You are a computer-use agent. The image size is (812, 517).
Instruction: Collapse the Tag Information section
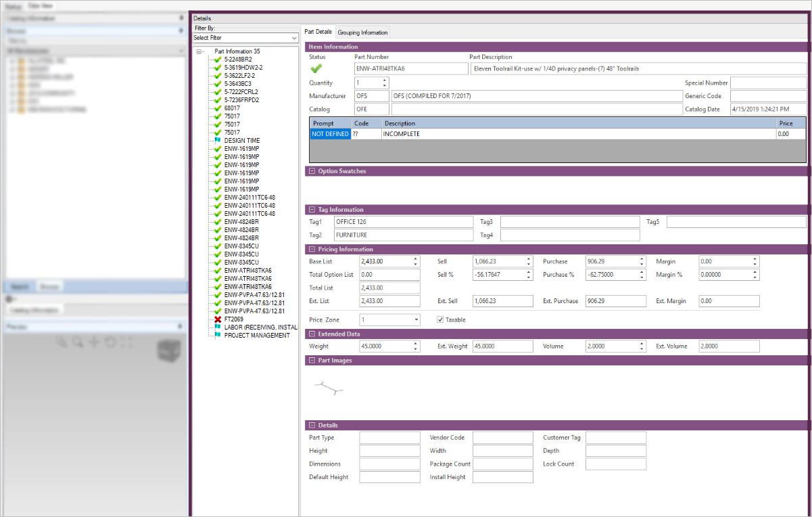(311, 210)
